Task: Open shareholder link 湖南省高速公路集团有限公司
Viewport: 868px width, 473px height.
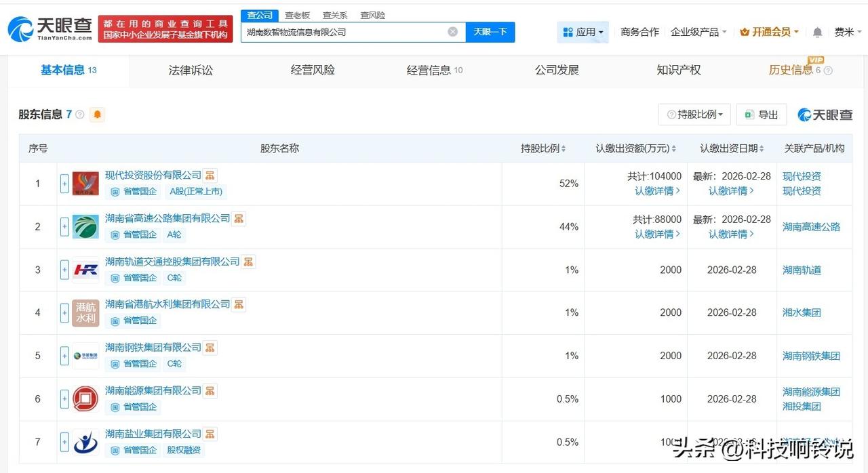Action: point(167,218)
